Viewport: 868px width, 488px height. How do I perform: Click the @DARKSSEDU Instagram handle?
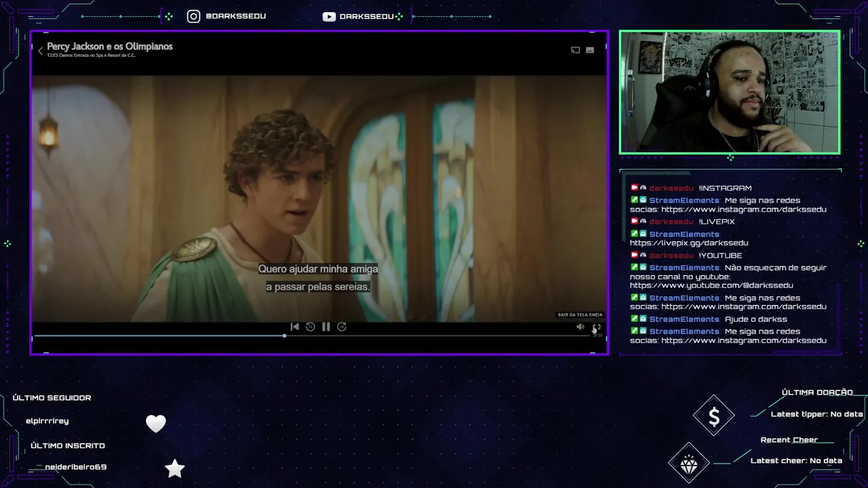point(236,16)
